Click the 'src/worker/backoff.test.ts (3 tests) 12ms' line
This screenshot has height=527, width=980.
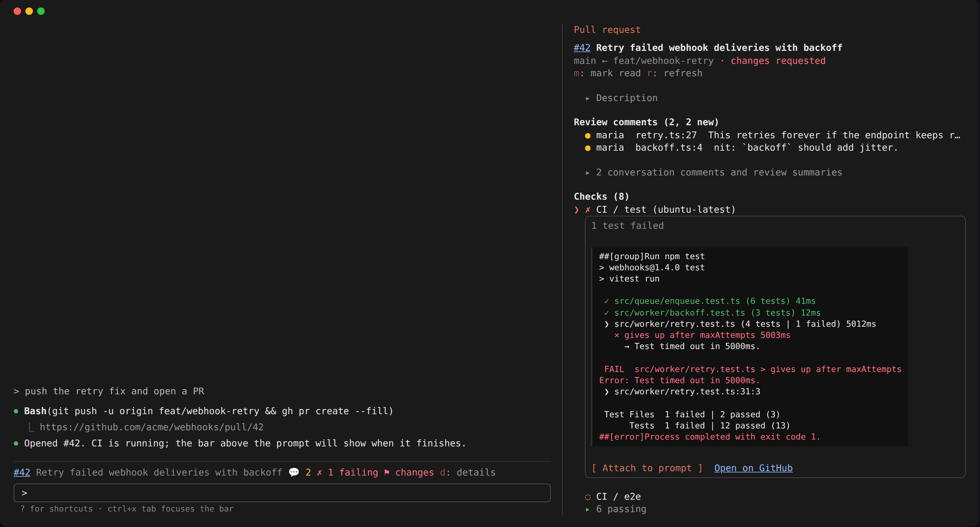pyautogui.click(x=717, y=312)
